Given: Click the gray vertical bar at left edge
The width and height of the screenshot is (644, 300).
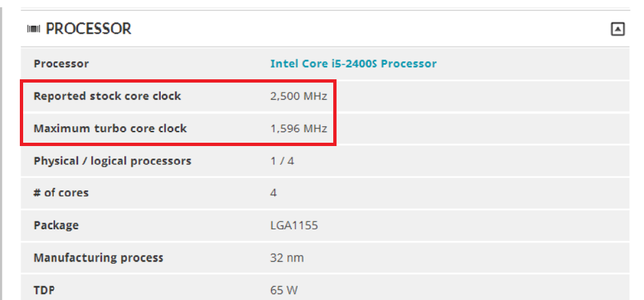Looking at the screenshot, I should (1, 154).
